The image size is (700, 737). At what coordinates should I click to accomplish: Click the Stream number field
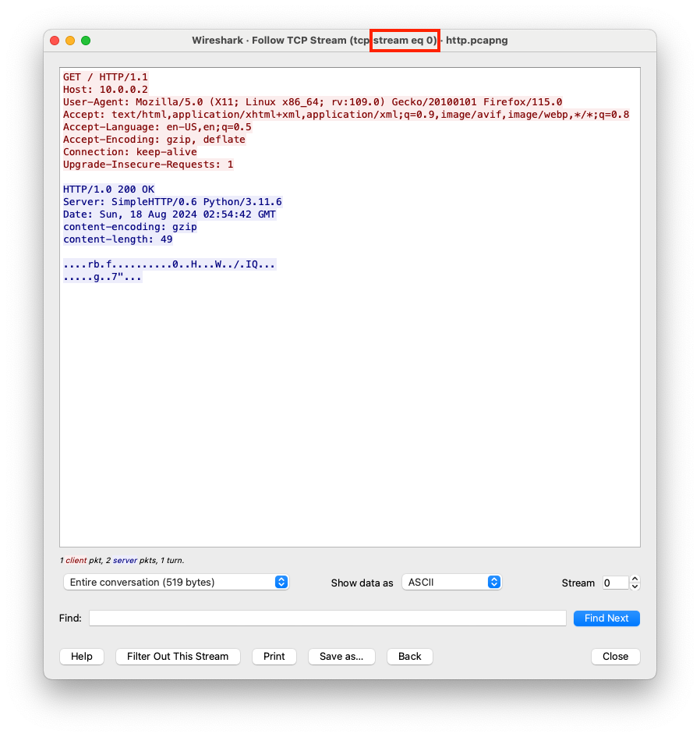[x=613, y=583]
